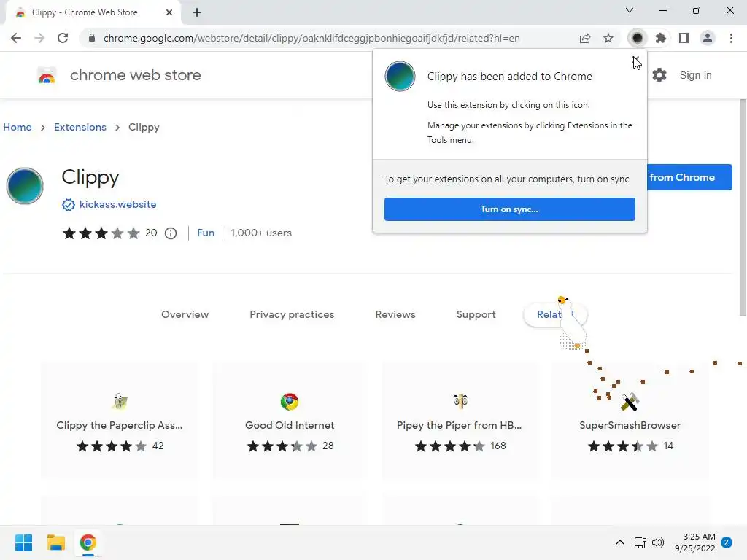Share this page via share icon
The height and width of the screenshot is (560, 747).
[x=585, y=38]
